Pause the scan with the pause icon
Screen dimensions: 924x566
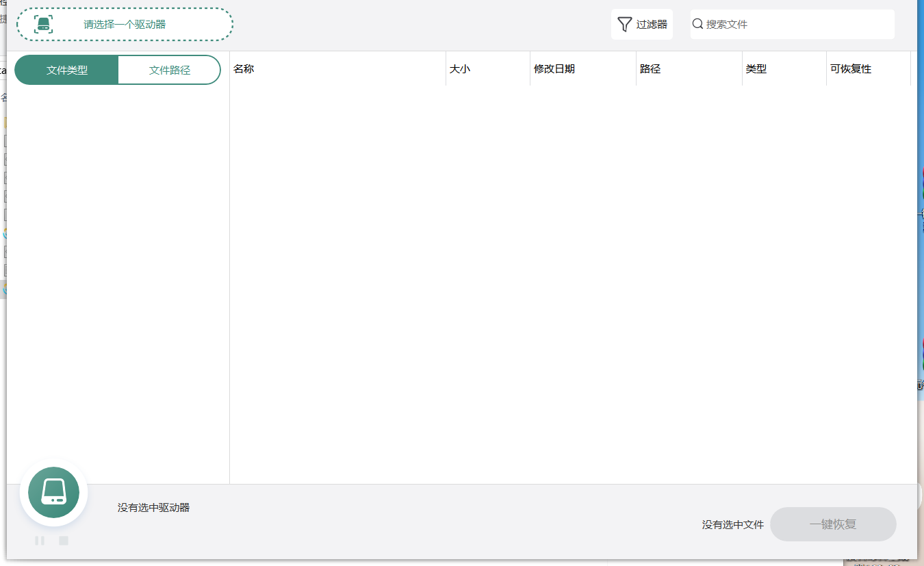[40, 540]
